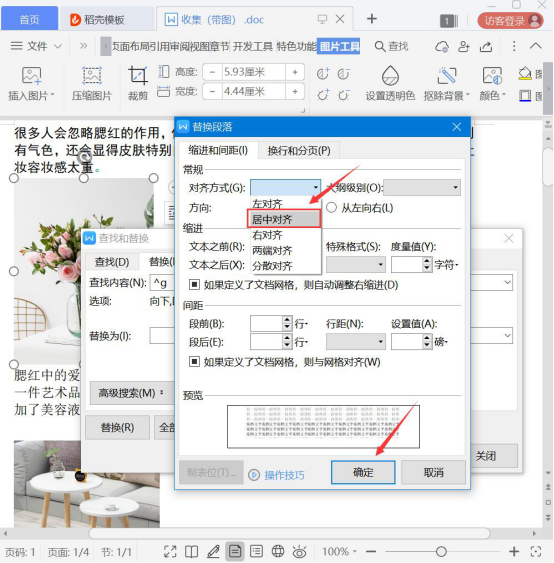
Task: Open the three-dot more options menu
Action: pyautogui.click(x=514, y=46)
